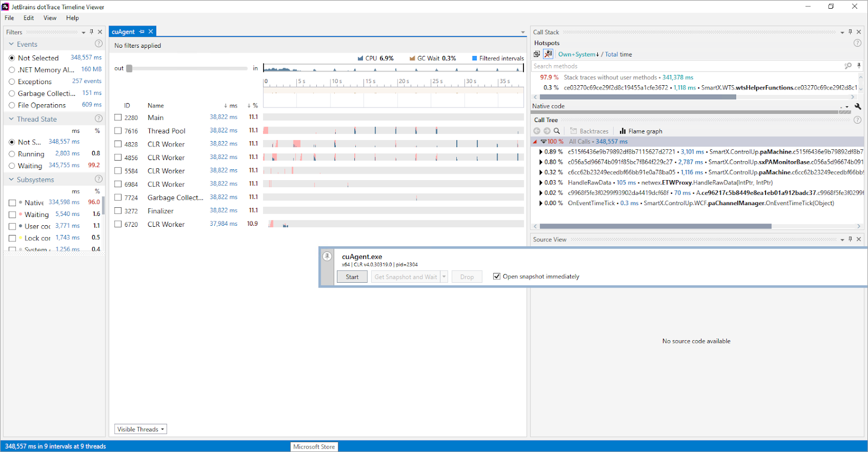Image resolution: width=868 pixels, height=452 pixels.
Task: Open help for Subsystems section
Action: [99, 179]
